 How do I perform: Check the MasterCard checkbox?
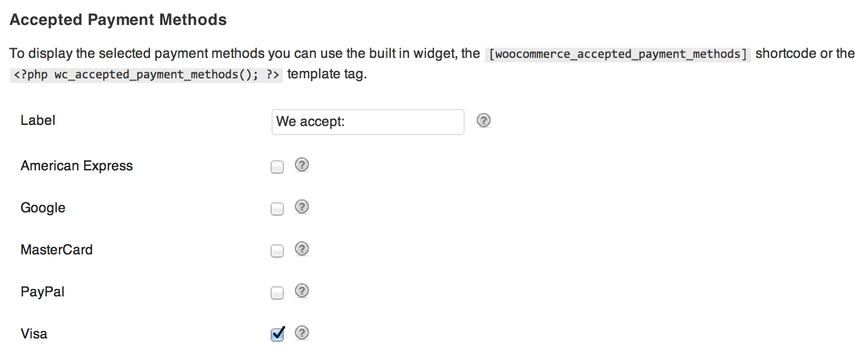click(x=277, y=251)
